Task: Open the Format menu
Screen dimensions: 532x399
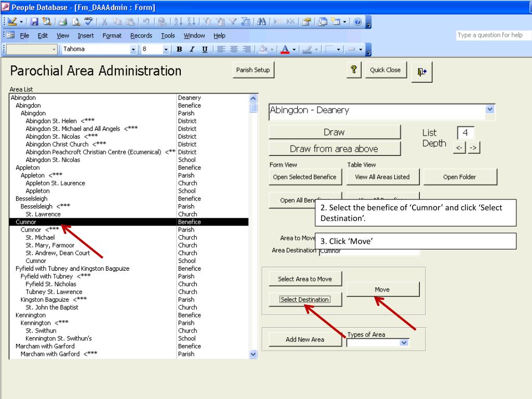Action: [112, 36]
